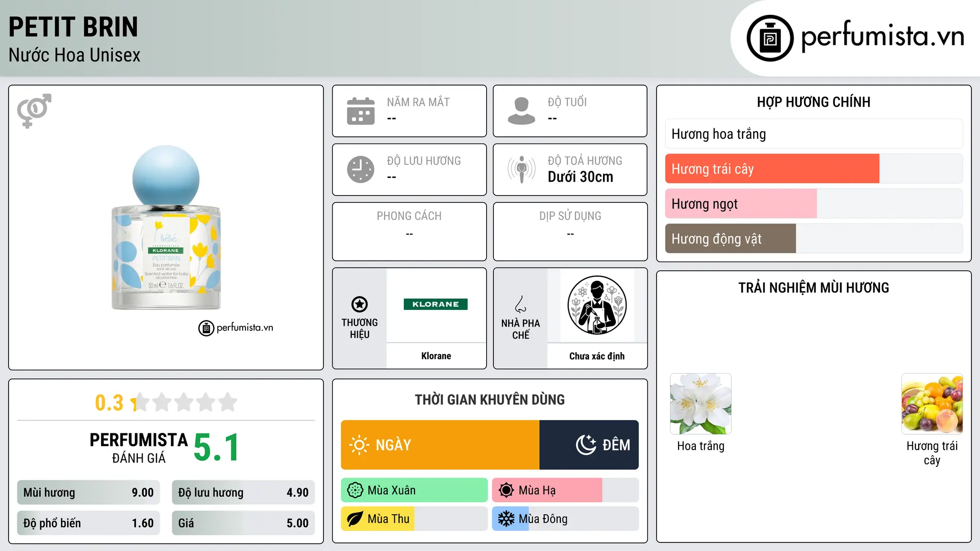Click the Petit Brin perfume bottle image
This screenshot has width=980, height=551.
pyautogui.click(x=166, y=228)
